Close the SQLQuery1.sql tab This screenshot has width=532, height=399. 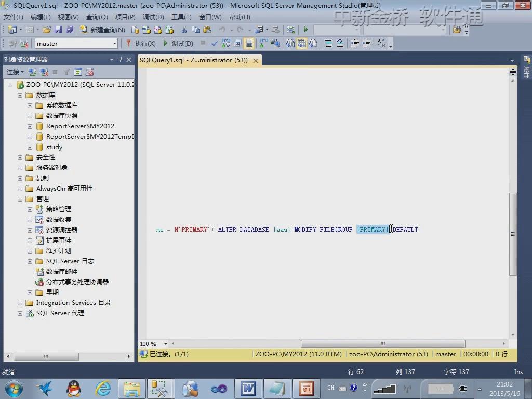click(x=256, y=60)
